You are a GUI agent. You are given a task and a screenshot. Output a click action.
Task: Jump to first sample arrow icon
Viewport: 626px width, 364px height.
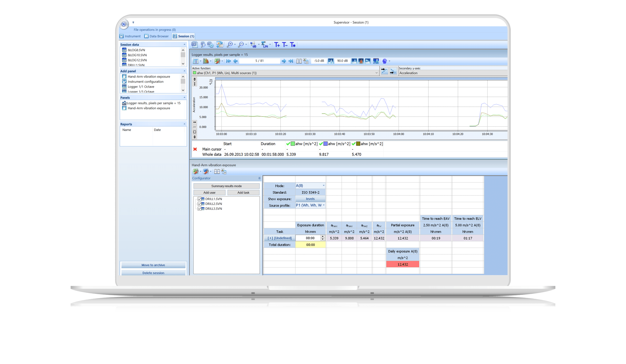pos(228,61)
